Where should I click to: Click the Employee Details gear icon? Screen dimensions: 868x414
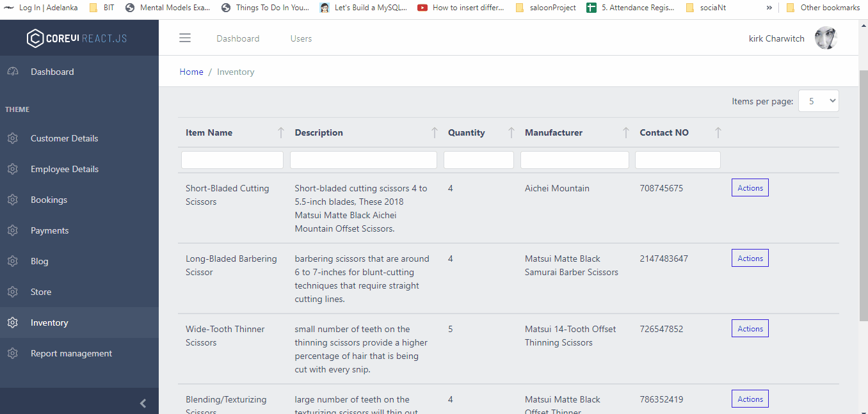[x=13, y=169]
